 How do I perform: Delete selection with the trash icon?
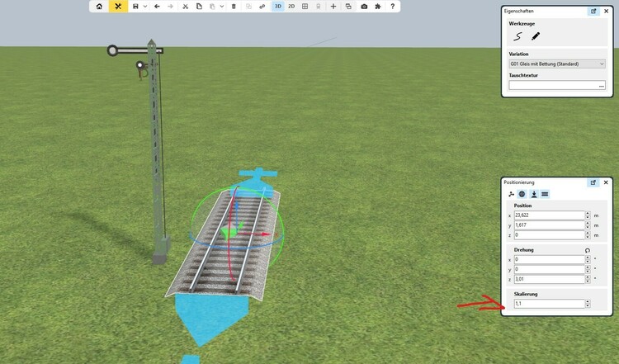pyautogui.click(x=234, y=7)
